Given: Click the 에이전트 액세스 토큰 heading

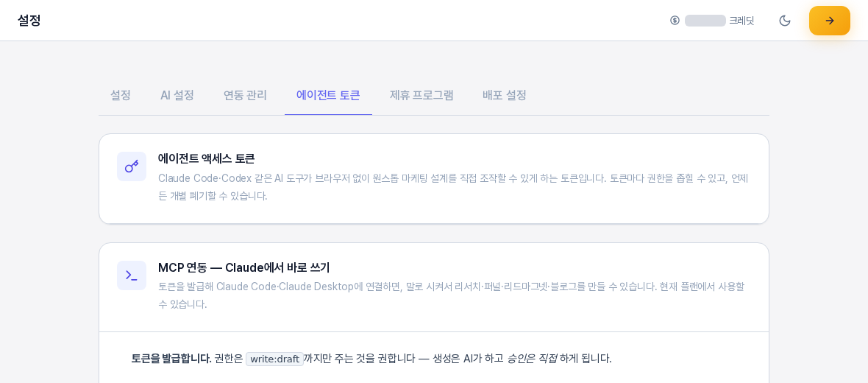Looking at the screenshot, I should (207, 158).
